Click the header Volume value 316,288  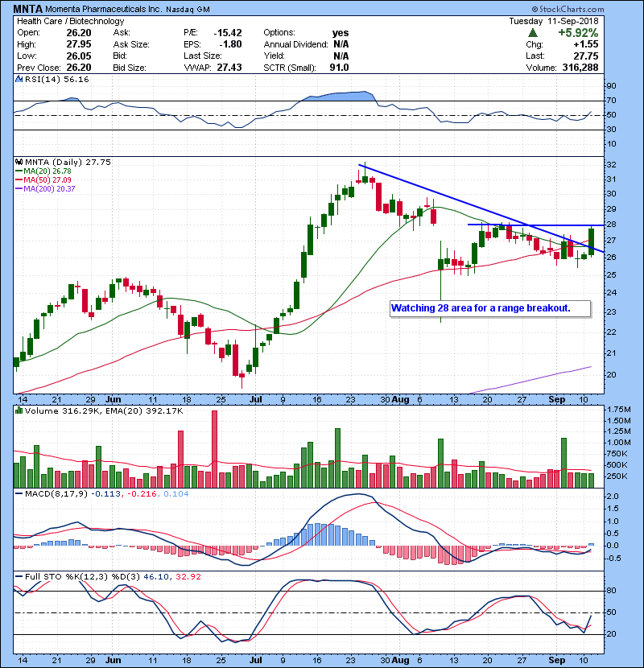coord(580,68)
